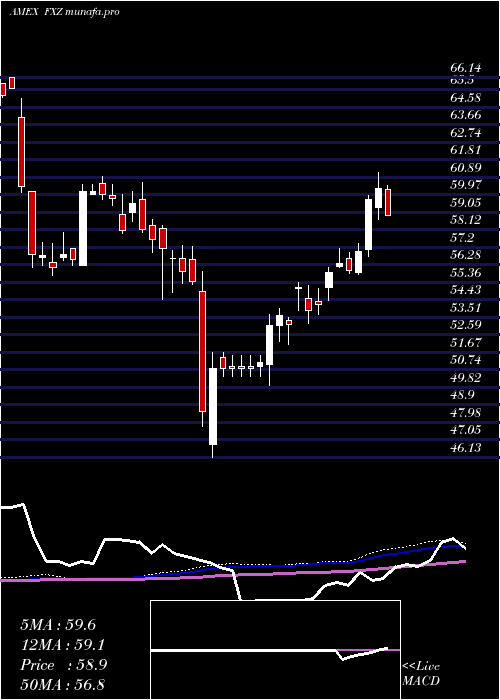
Task: Select the 59.05 price axis label
Action: 466,202
